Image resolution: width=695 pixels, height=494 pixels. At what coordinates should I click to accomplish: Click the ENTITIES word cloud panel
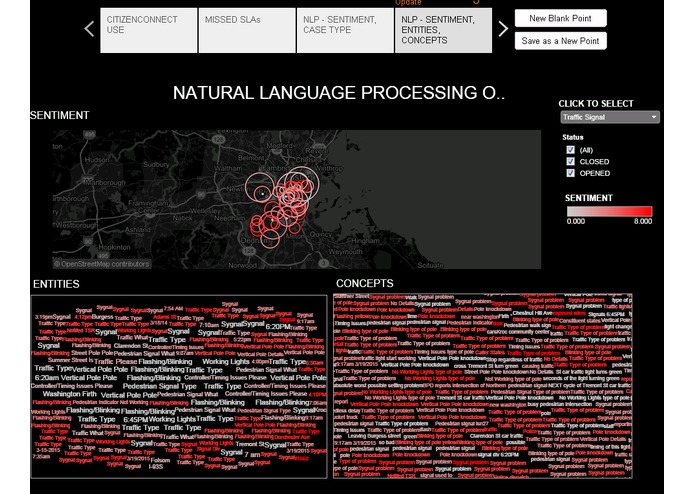[x=179, y=386]
